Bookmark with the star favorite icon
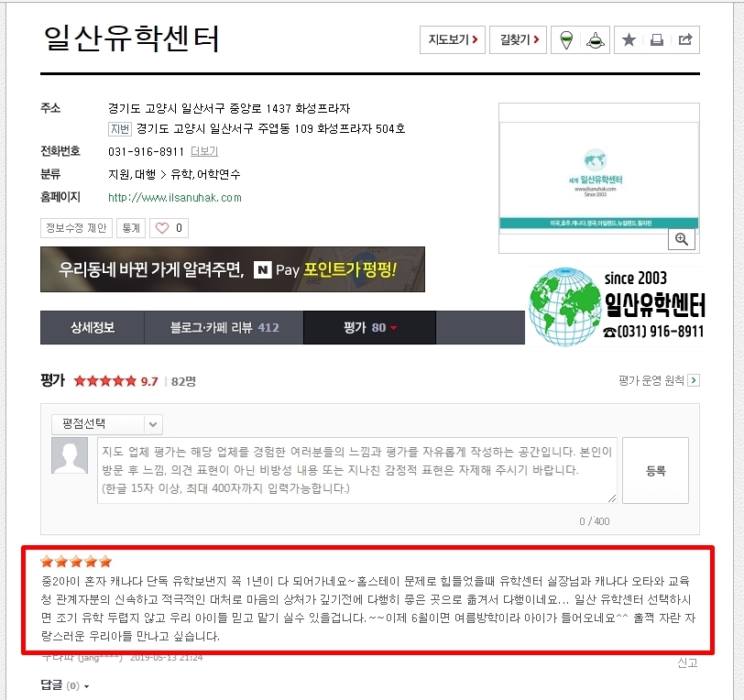Viewport: 744px width, 700px height. tap(629, 40)
